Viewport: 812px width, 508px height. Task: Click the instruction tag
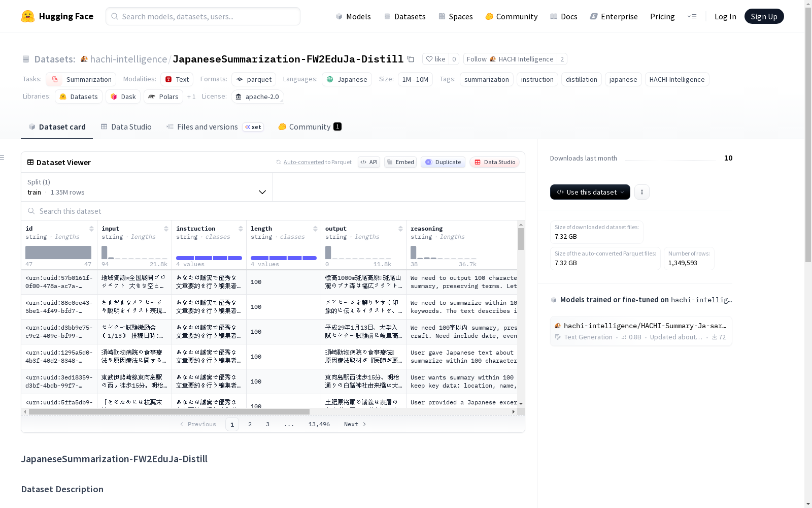pos(537,79)
